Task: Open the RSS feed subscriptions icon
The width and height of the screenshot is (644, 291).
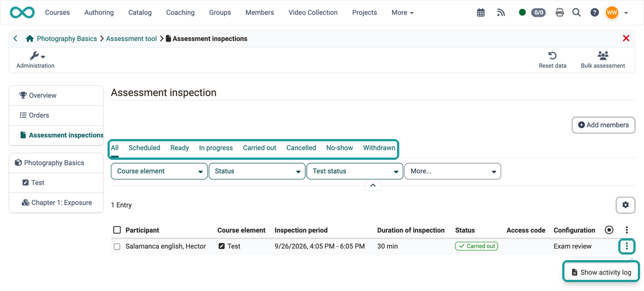Action: click(x=501, y=12)
